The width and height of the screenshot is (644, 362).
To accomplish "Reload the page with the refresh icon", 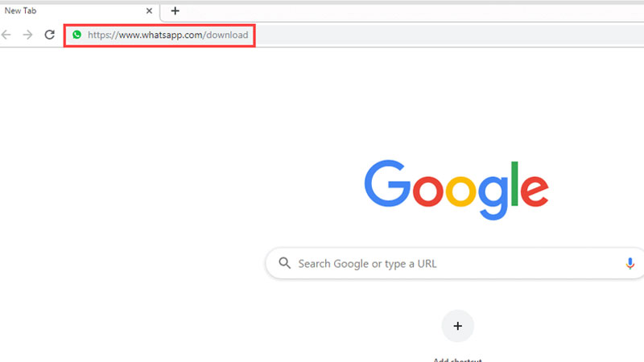I will pos(50,35).
